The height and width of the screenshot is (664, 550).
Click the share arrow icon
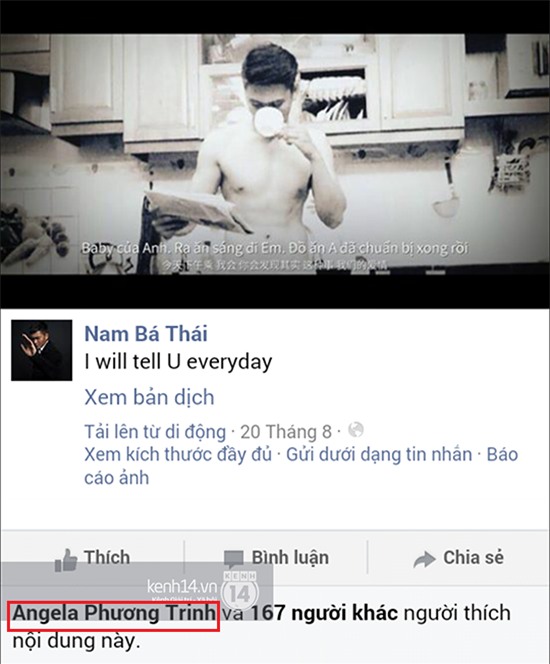(x=424, y=559)
